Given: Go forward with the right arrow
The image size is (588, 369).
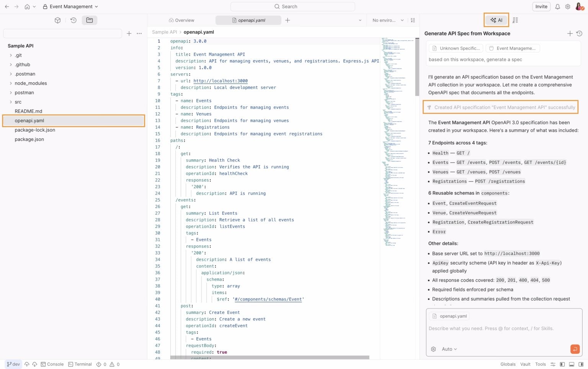Looking at the screenshot, I should 16,7.
